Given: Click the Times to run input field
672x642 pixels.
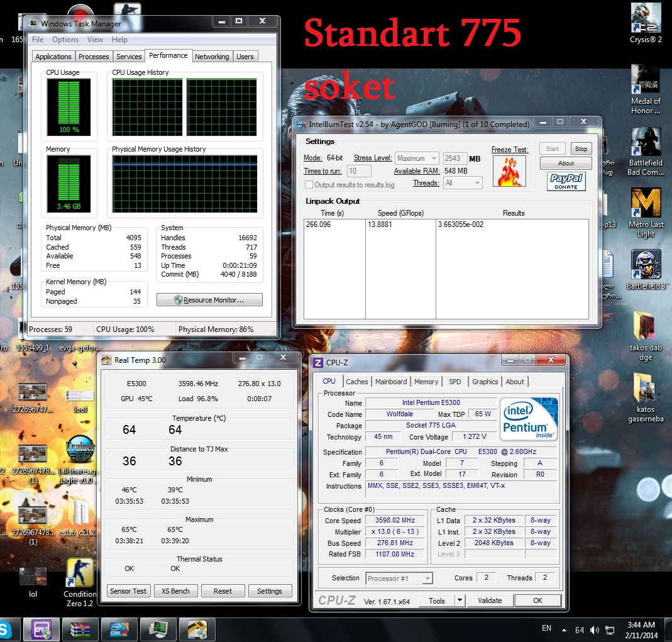Looking at the screenshot, I should click(x=360, y=171).
